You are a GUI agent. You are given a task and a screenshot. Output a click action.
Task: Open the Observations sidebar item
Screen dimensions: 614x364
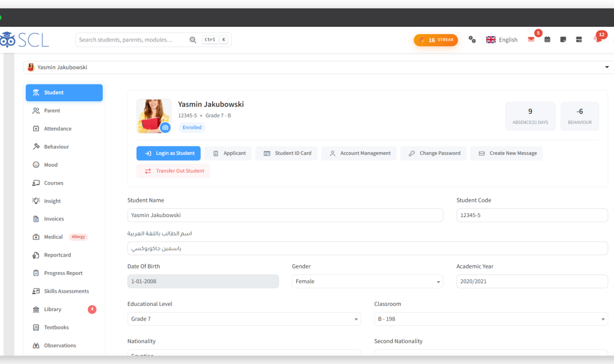pos(64,345)
